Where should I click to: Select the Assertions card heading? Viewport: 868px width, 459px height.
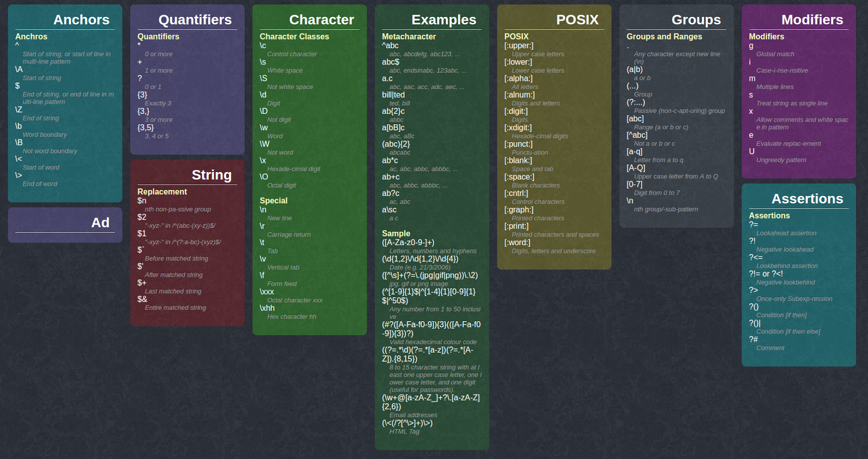pos(807,199)
